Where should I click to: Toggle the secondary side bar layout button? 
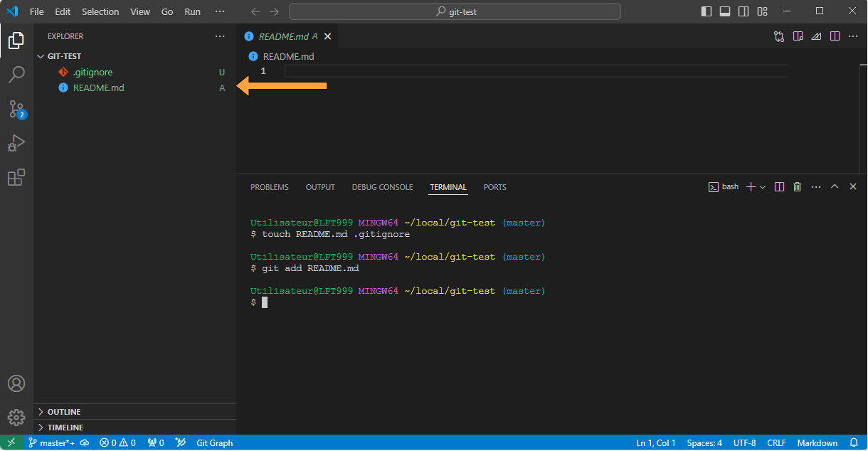pos(743,11)
